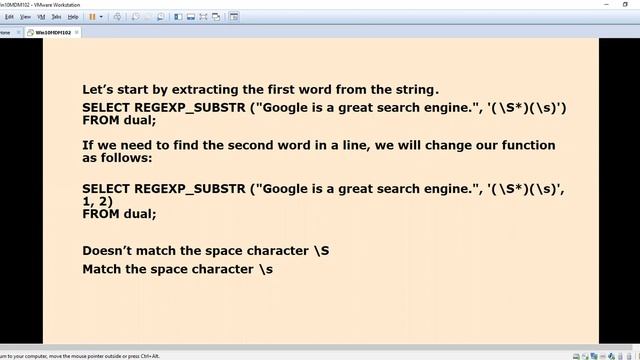Open the VM menu
640x360 pixels.
[x=41, y=17]
